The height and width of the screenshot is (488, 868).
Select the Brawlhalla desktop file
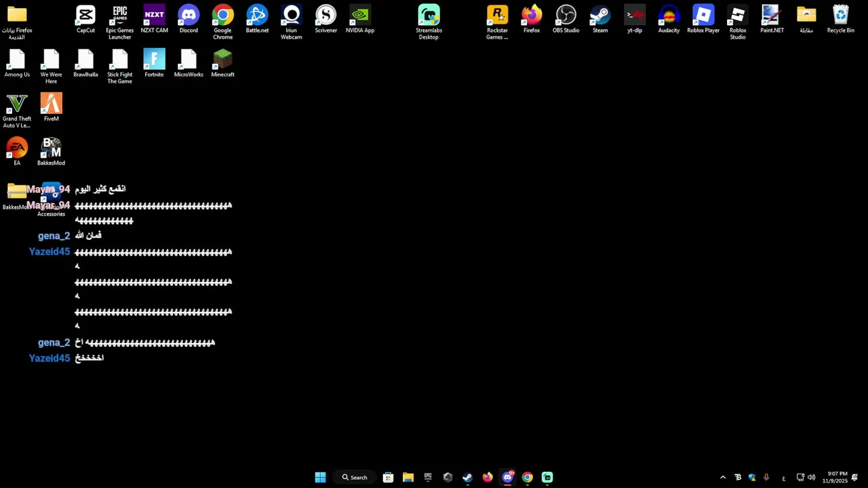[x=85, y=64]
